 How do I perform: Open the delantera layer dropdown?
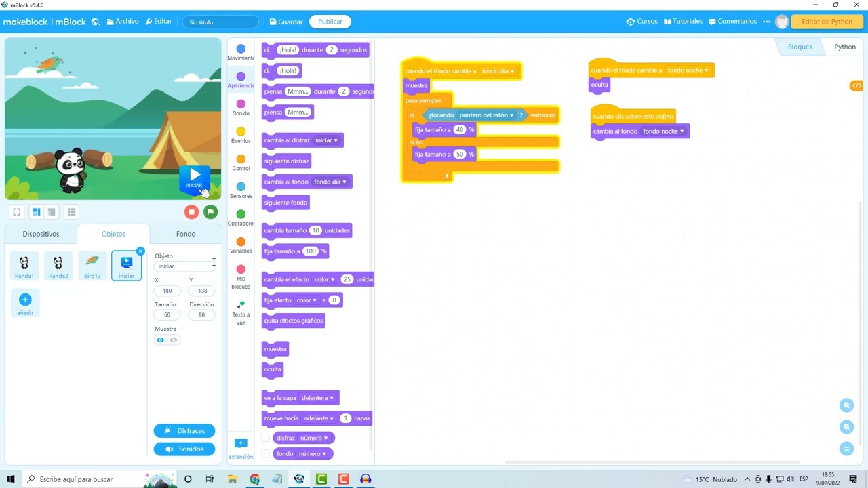[318, 398]
